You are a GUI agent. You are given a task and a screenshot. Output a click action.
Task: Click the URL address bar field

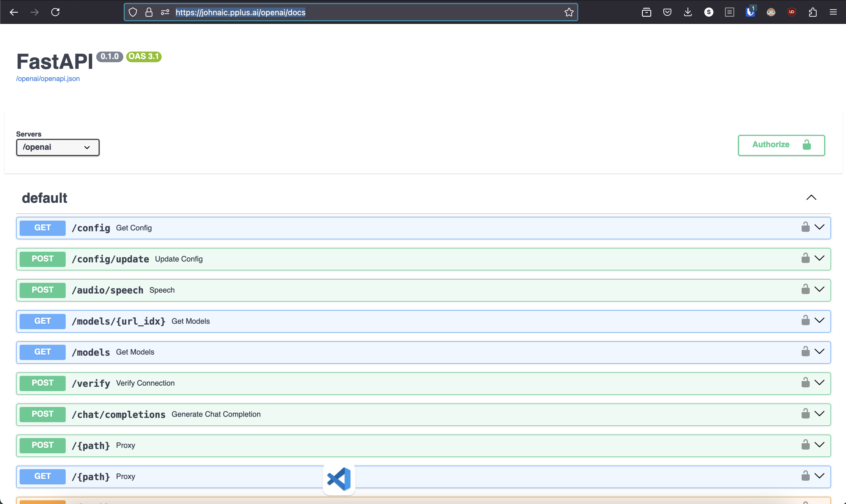click(x=351, y=12)
